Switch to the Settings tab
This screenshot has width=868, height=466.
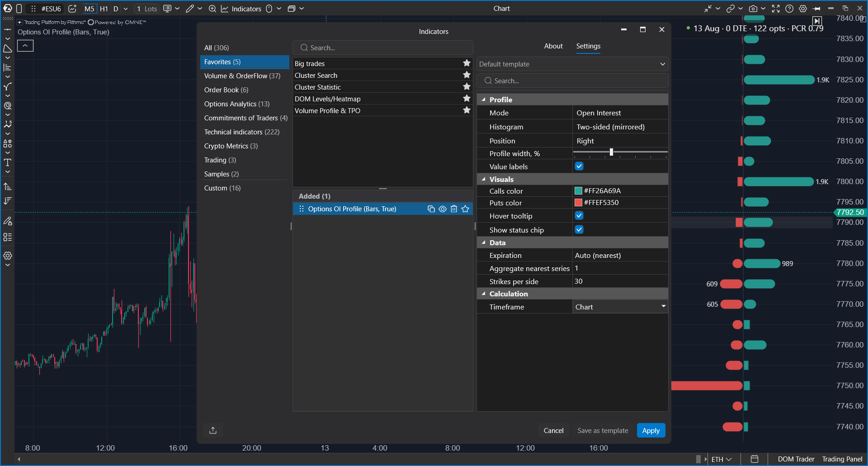pyautogui.click(x=588, y=46)
